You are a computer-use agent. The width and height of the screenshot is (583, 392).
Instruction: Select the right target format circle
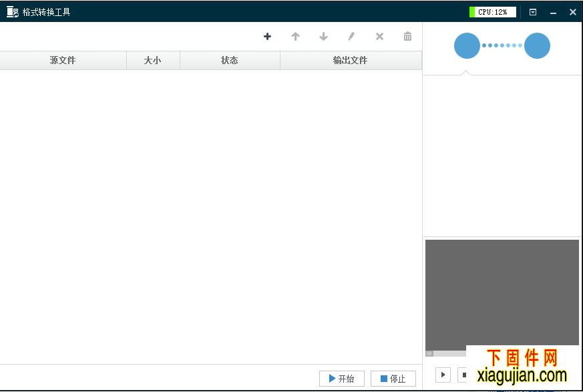coord(537,46)
